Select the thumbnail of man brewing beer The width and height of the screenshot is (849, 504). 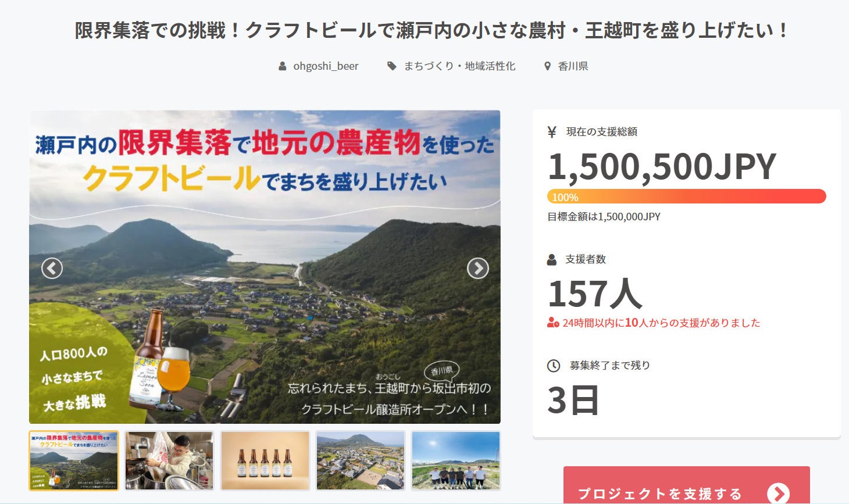(x=169, y=460)
